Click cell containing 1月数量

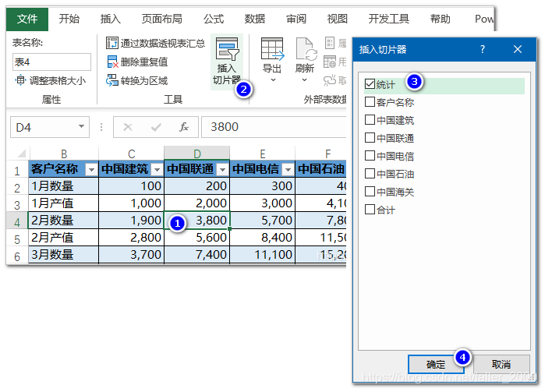coord(64,186)
